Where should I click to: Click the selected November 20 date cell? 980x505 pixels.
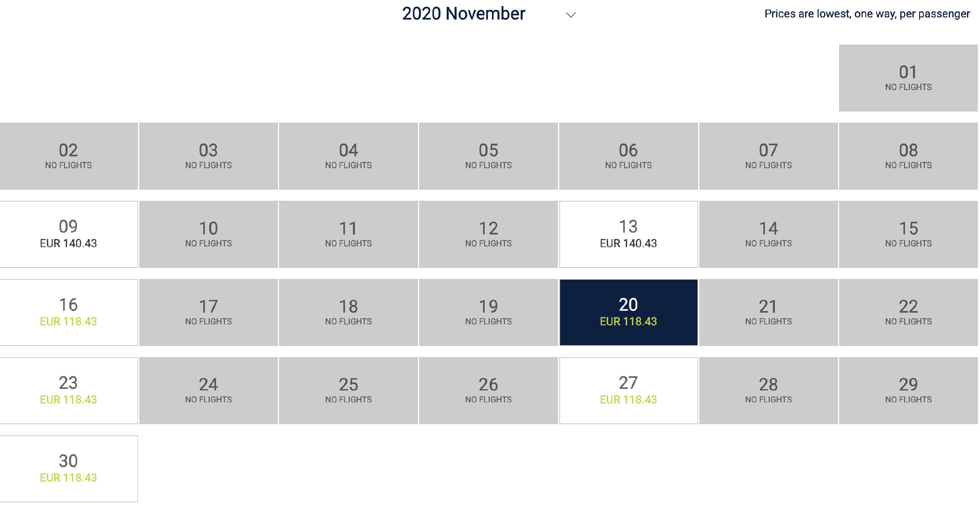point(628,312)
